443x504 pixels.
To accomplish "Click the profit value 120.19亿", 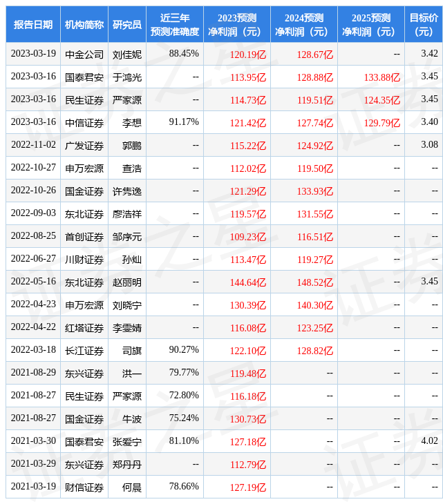I will (x=248, y=55).
